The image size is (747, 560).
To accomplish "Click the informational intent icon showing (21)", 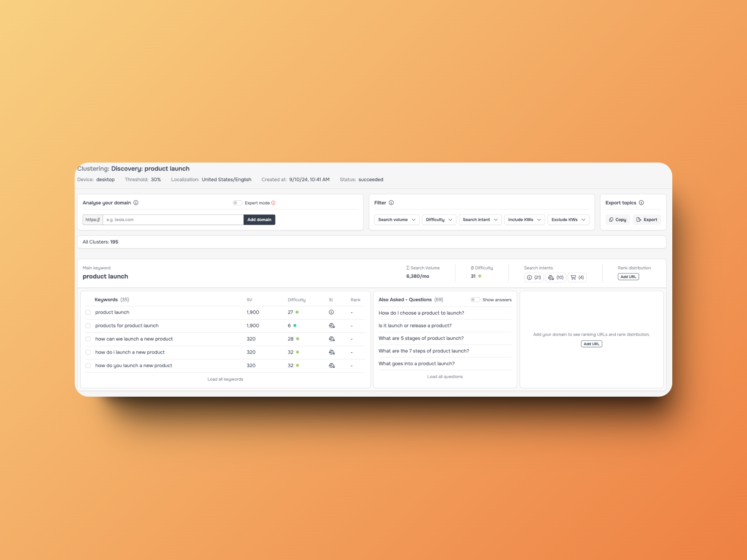I will (529, 277).
